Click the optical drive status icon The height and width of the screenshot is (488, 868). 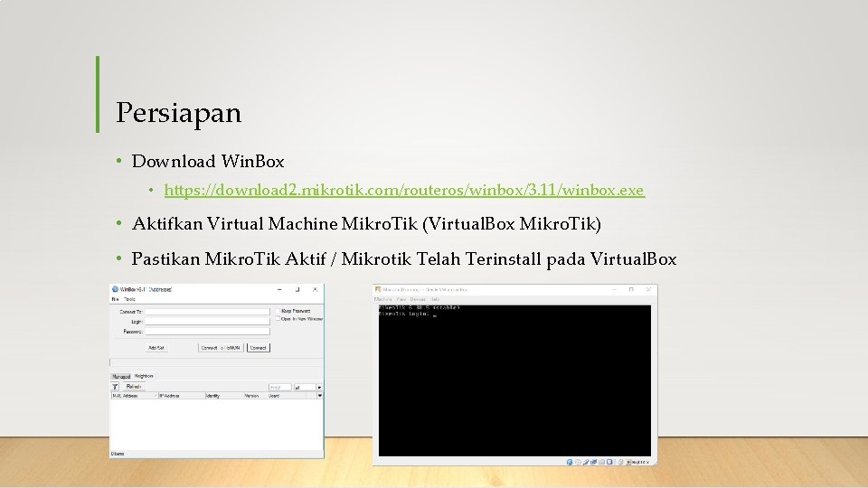pos(578,462)
